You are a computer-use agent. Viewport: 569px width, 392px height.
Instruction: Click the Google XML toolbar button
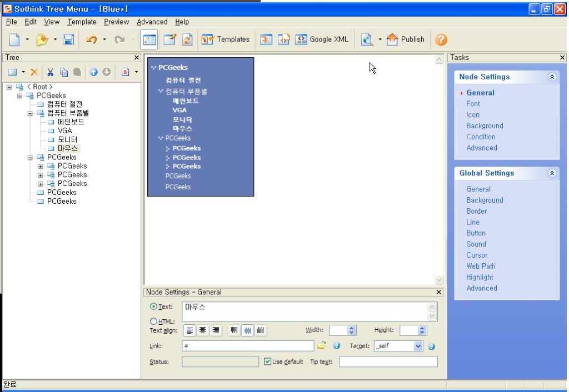point(322,39)
